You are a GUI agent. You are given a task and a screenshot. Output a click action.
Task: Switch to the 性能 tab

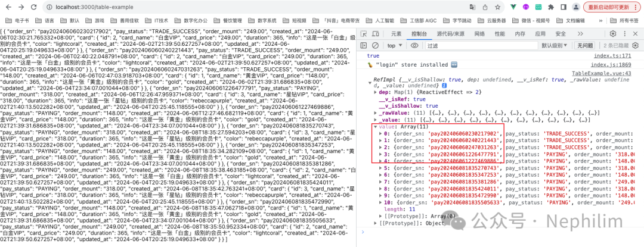[500, 33]
